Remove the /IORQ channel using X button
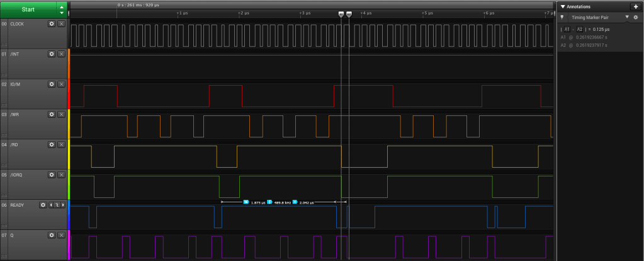Viewport: 644px width, 261px height. pos(62,175)
